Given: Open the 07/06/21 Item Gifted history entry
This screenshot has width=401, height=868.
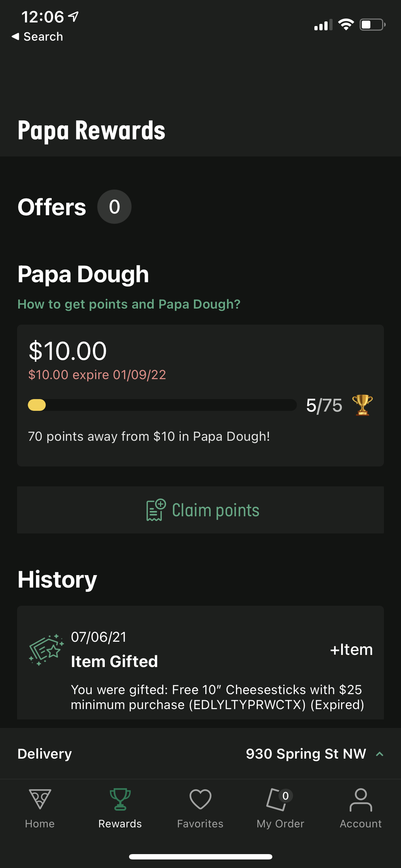Looking at the screenshot, I should [200, 663].
